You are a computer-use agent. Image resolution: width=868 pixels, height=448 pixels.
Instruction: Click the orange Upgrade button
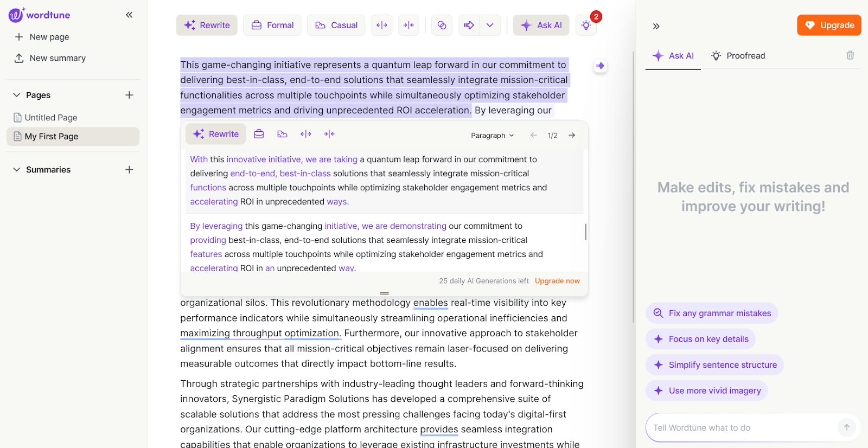click(829, 25)
